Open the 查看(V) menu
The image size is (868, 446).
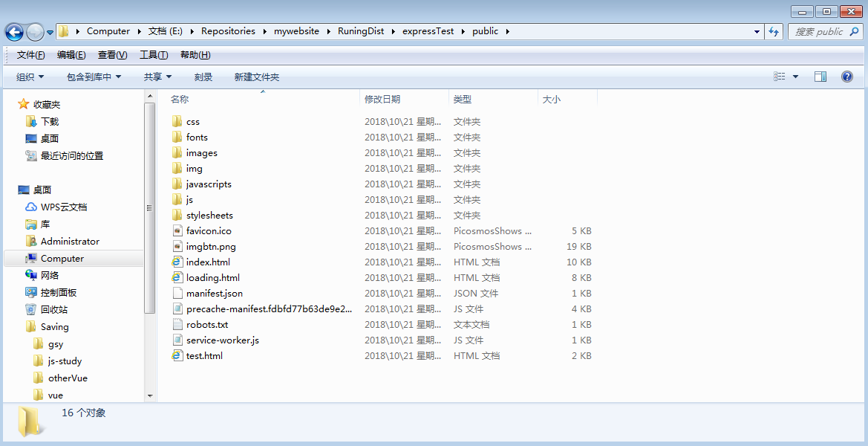coord(112,55)
